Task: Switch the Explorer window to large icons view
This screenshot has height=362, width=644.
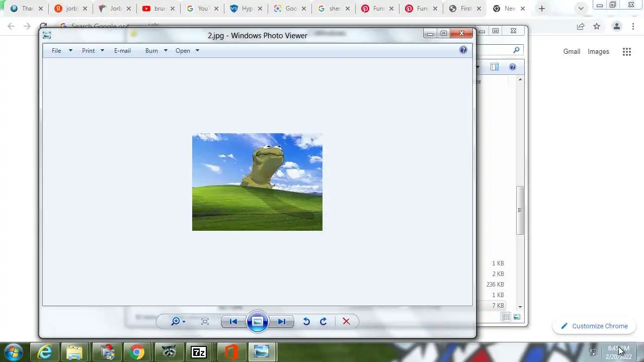Action: tap(517, 317)
